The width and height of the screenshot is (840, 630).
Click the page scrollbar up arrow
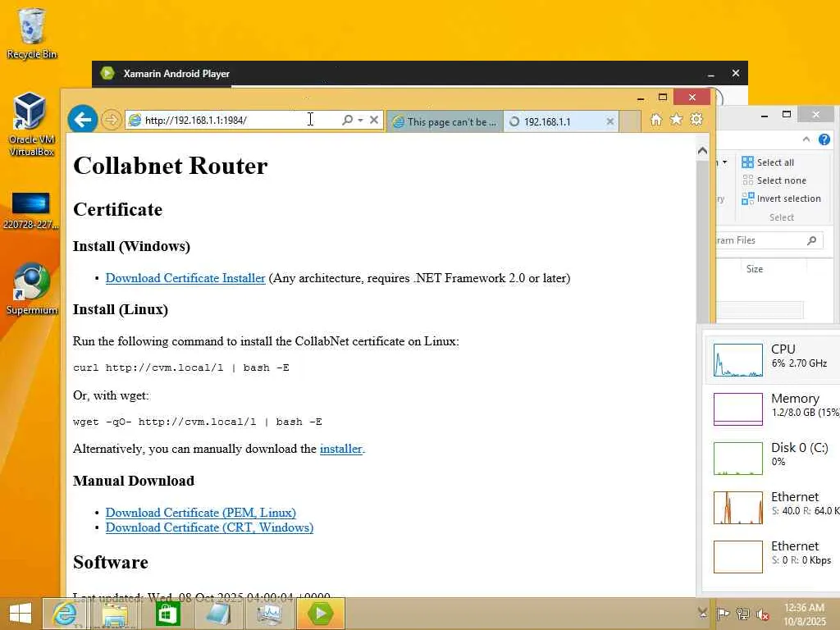coord(702,151)
